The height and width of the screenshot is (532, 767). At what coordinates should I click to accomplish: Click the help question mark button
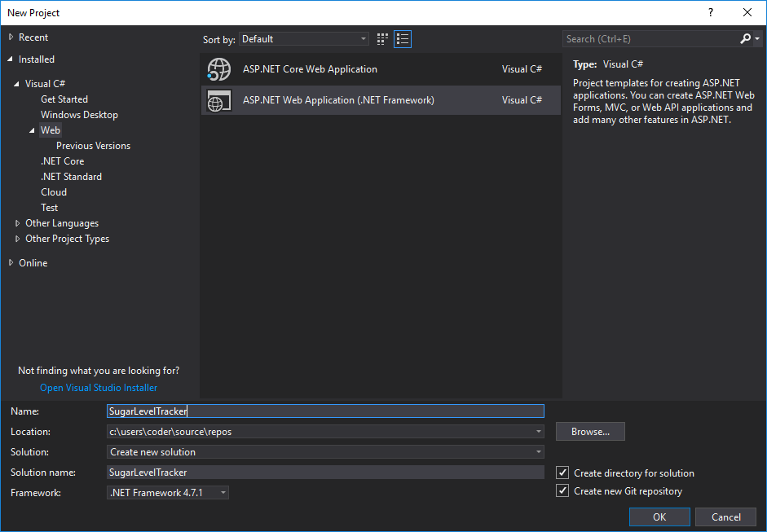[x=711, y=12]
